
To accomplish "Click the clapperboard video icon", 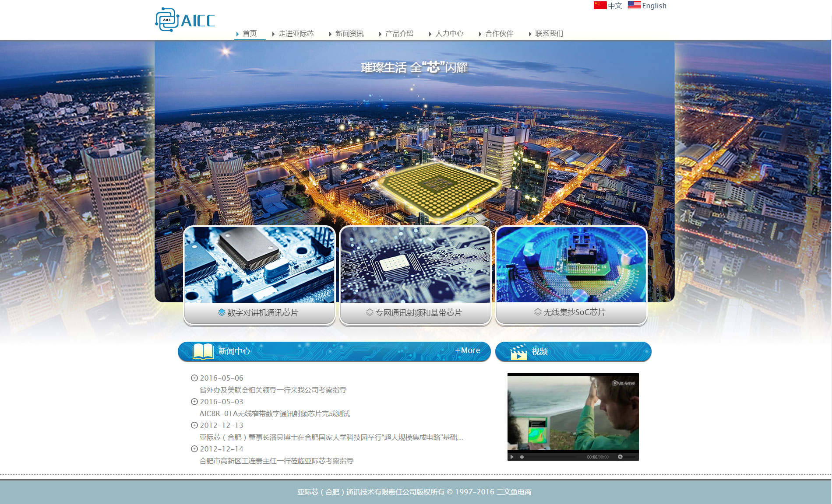I will pyautogui.click(x=518, y=352).
